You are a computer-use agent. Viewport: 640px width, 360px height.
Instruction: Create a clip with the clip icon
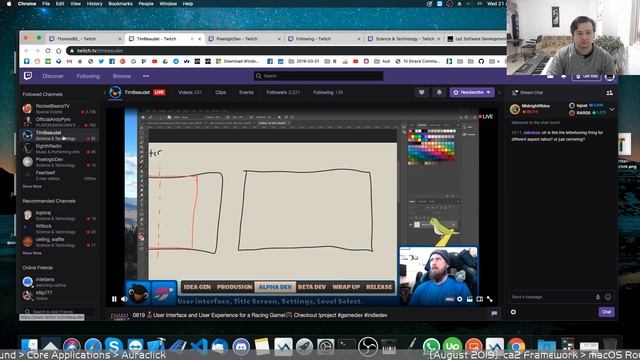tap(470, 299)
